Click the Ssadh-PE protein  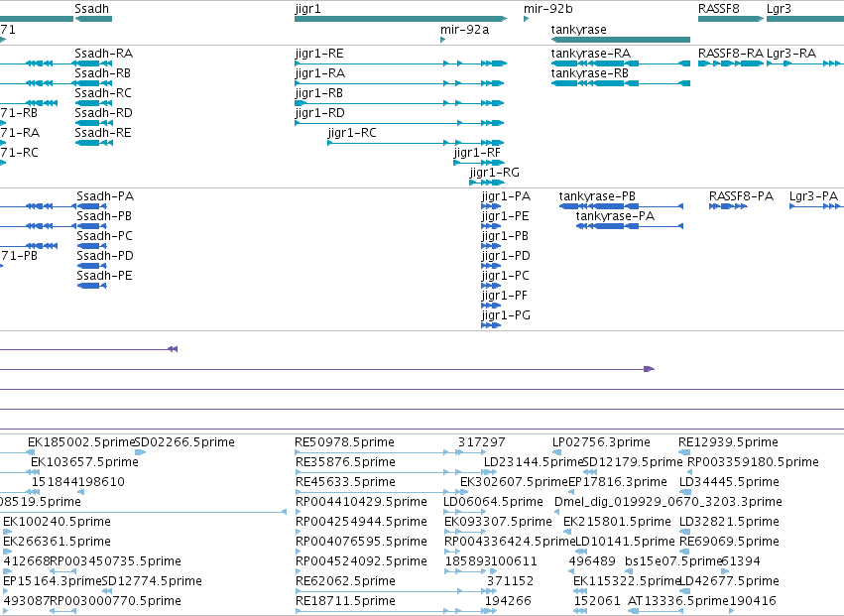pos(91,286)
